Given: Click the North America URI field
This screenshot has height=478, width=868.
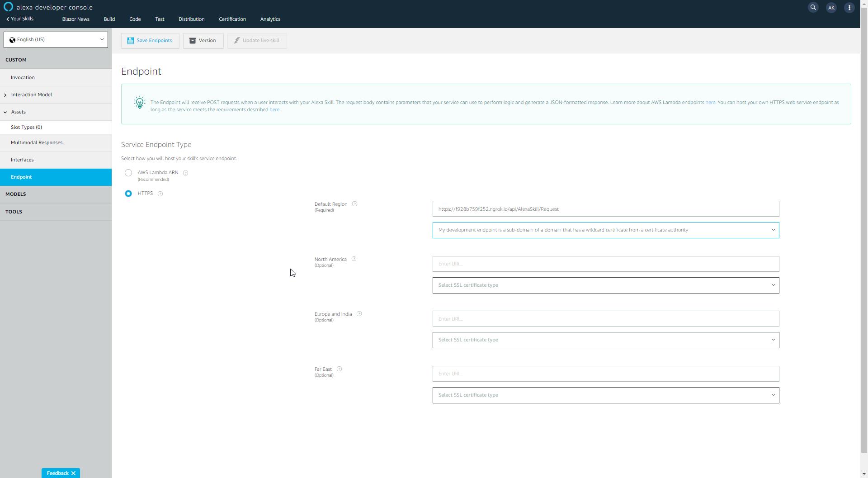Looking at the screenshot, I should (x=605, y=264).
